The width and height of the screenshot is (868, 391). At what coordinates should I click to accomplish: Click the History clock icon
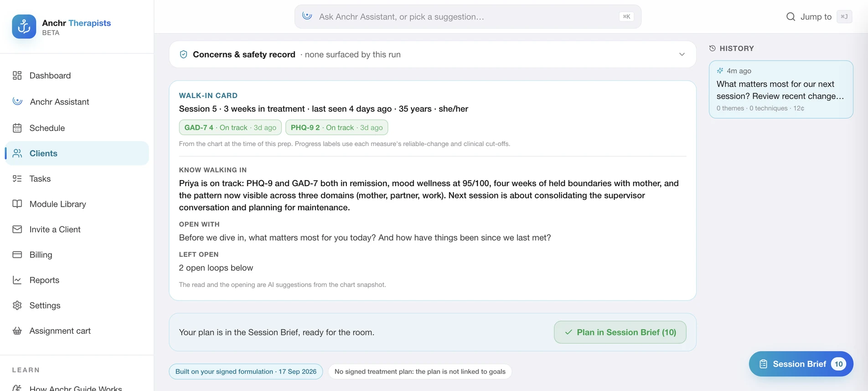tap(713, 48)
